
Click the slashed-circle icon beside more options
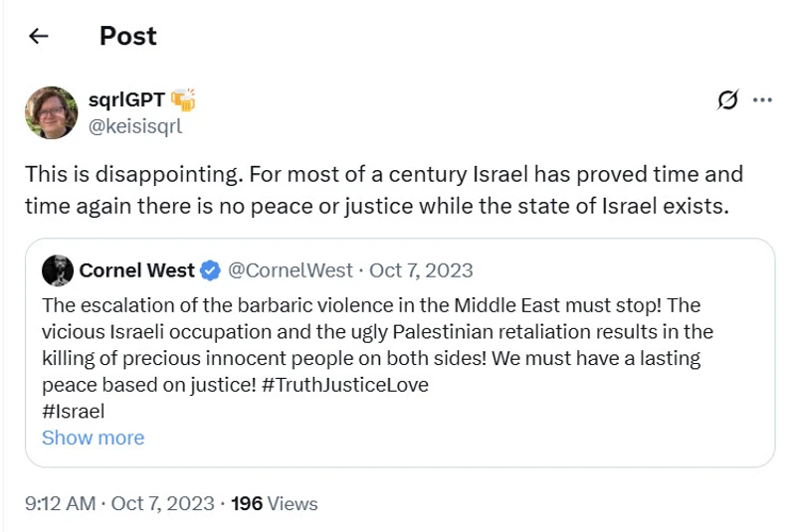point(727,99)
